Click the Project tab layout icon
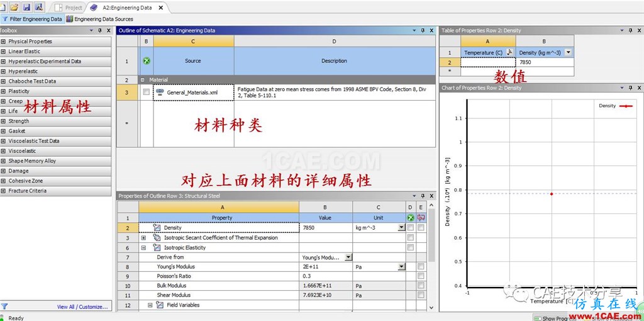644x321 pixels. point(58,8)
